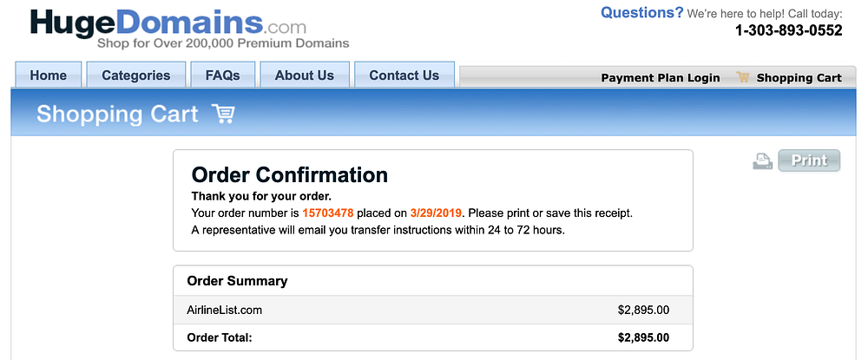Click the Order Summary heading
The image size is (868, 360).
click(237, 281)
